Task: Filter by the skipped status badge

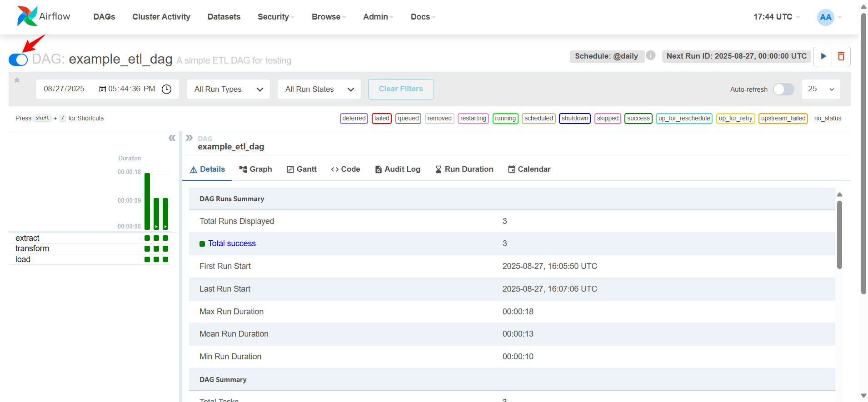Action: click(x=608, y=118)
